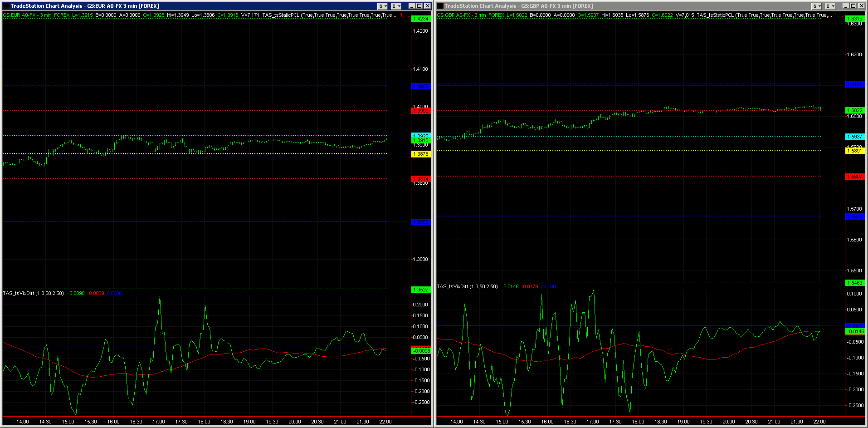Open the I dropdown in the EUR chart window
The height and width of the screenshot is (428, 868).
[396, 6]
